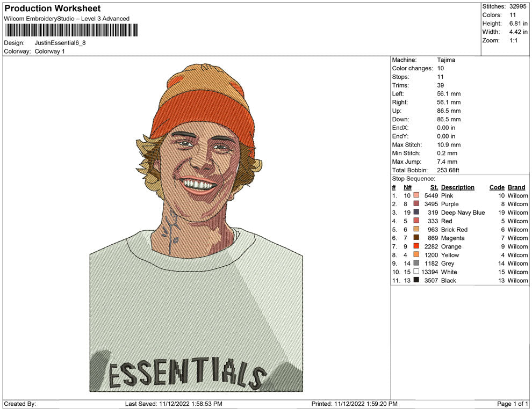Click the Colorway 1 value

pos(49,51)
